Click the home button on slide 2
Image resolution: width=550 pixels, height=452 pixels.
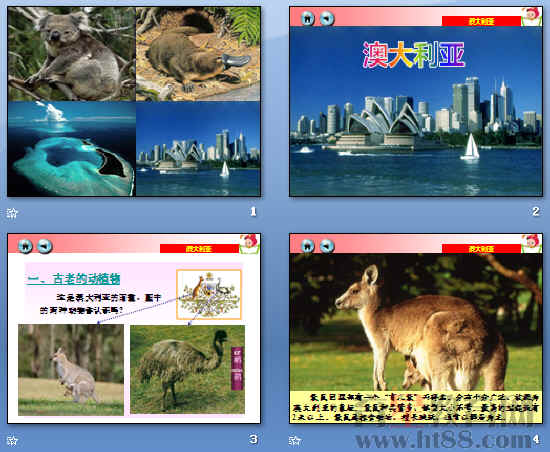308,19
